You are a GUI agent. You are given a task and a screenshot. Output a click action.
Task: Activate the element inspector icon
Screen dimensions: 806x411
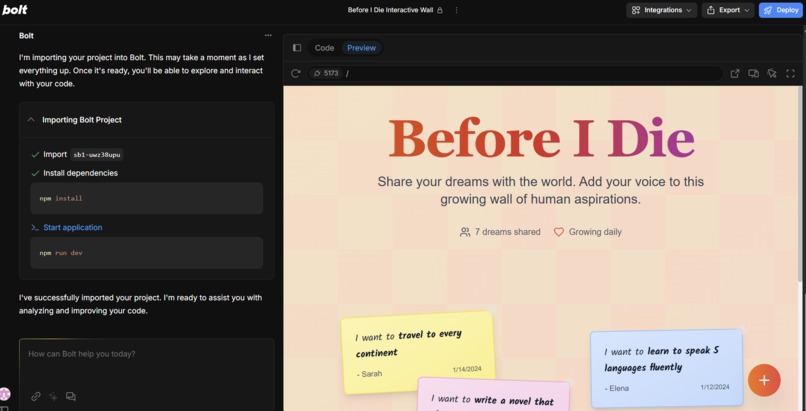tap(772, 73)
